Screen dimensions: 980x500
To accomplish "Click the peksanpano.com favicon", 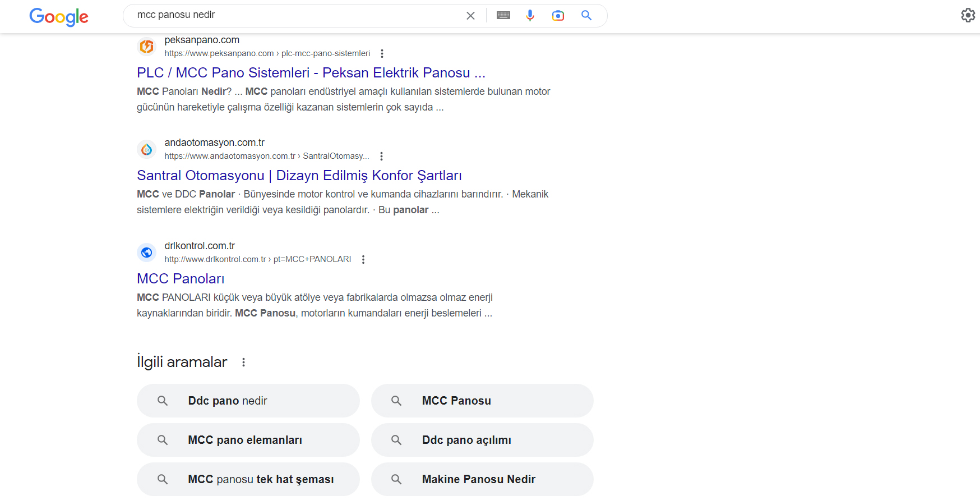I will pyautogui.click(x=147, y=47).
